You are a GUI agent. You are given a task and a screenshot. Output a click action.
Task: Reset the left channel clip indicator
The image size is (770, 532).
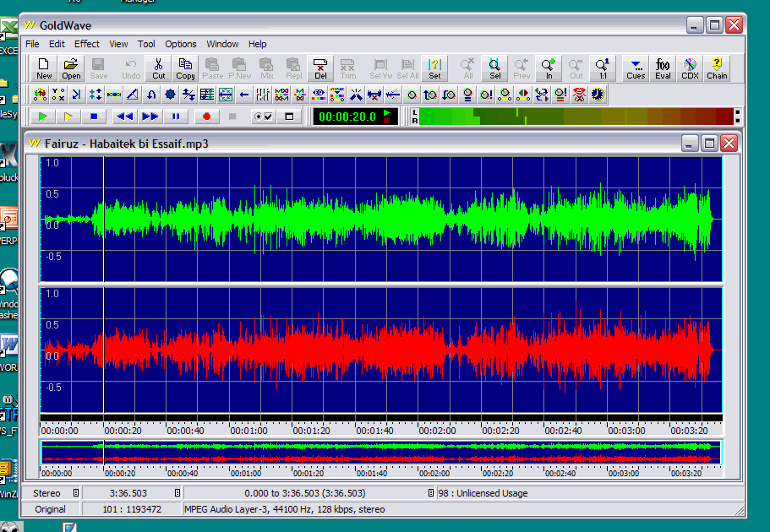pyautogui.click(x=737, y=112)
